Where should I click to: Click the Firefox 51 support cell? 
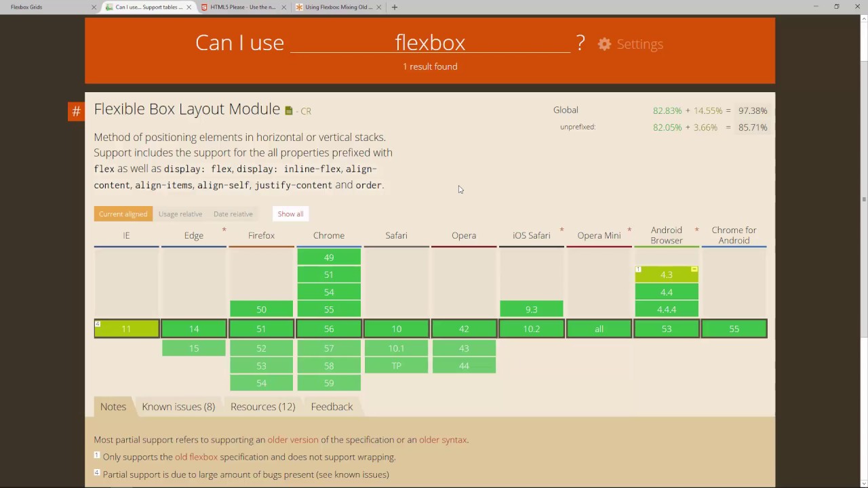click(261, 329)
